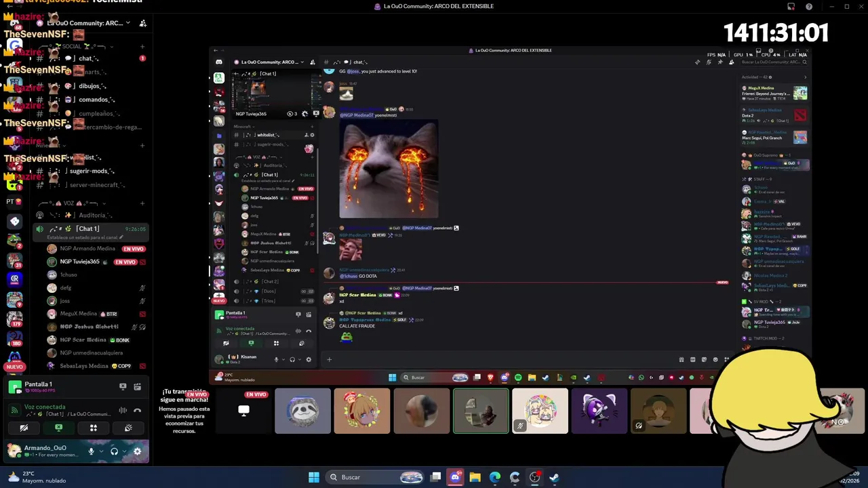Open the comandos text channel
Image resolution: width=868 pixels, height=488 pixels.
92,100
